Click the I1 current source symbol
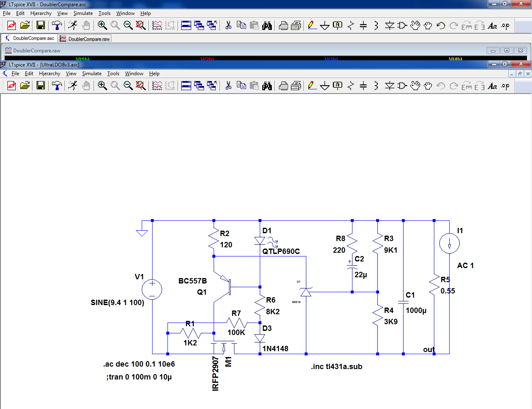This screenshot has height=409, width=532. point(449,244)
